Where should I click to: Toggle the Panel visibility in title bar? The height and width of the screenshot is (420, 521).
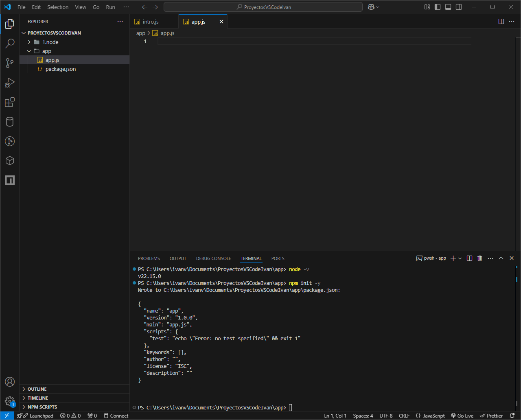[448, 7]
